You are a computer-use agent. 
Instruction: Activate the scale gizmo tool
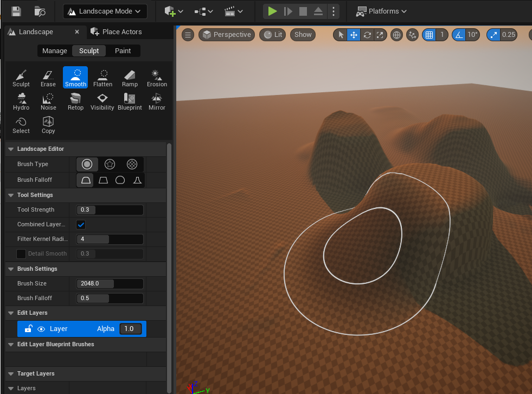[x=380, y=35]
